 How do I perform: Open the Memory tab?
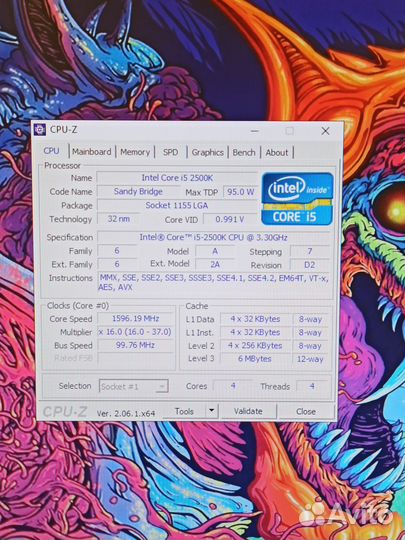coord(135,152)
